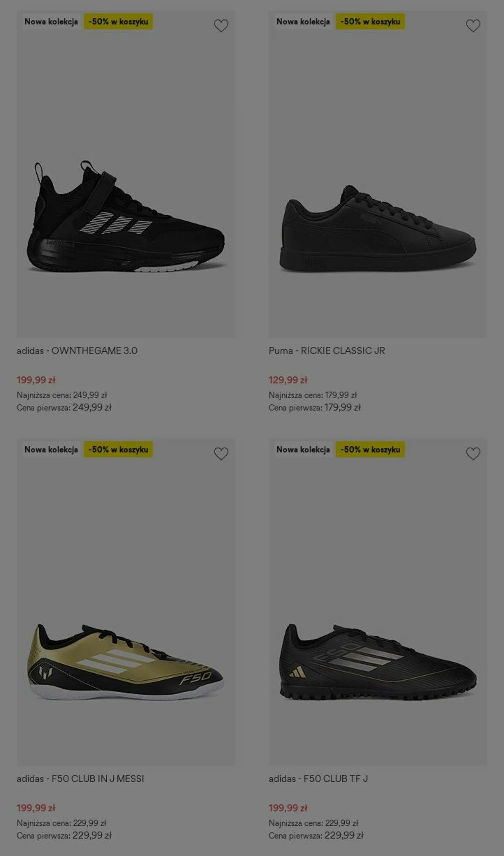Viewport: 504px width, 856px height.
Task: Click the 129,99 zł price of Puma RICKIE
Action: pyautogui.click(x=288, y=380)
